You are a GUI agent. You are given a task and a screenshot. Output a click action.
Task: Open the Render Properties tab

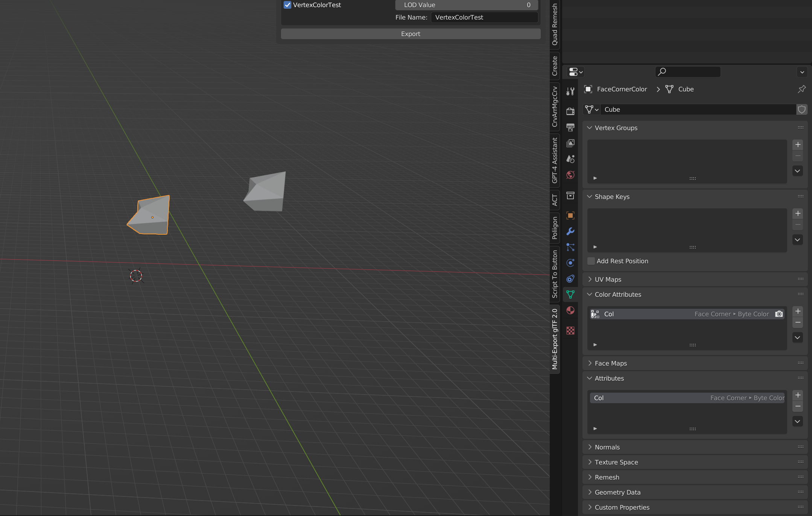coord(570,111)
